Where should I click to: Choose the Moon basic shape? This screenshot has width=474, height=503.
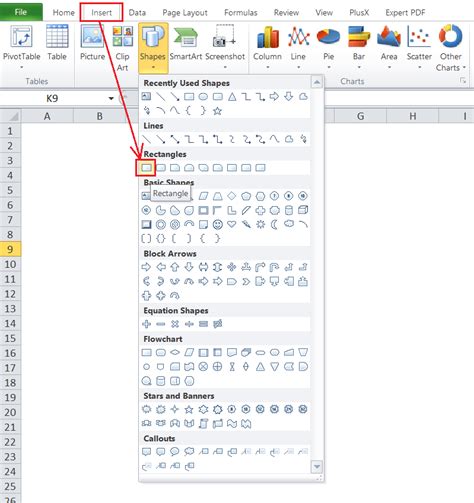274,224
